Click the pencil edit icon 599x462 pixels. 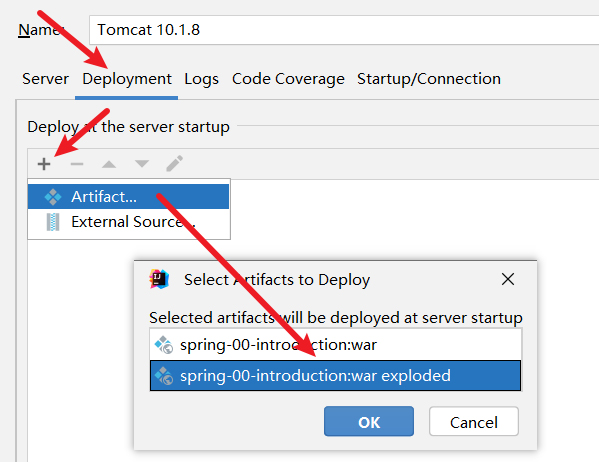click(175, 164)
